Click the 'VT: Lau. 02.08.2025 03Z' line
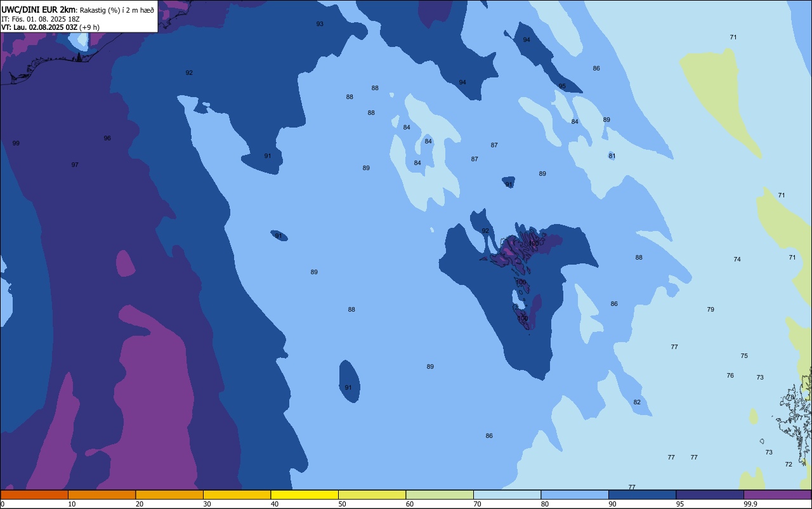This screenshot has height=509, width=812. pos(39,27)
